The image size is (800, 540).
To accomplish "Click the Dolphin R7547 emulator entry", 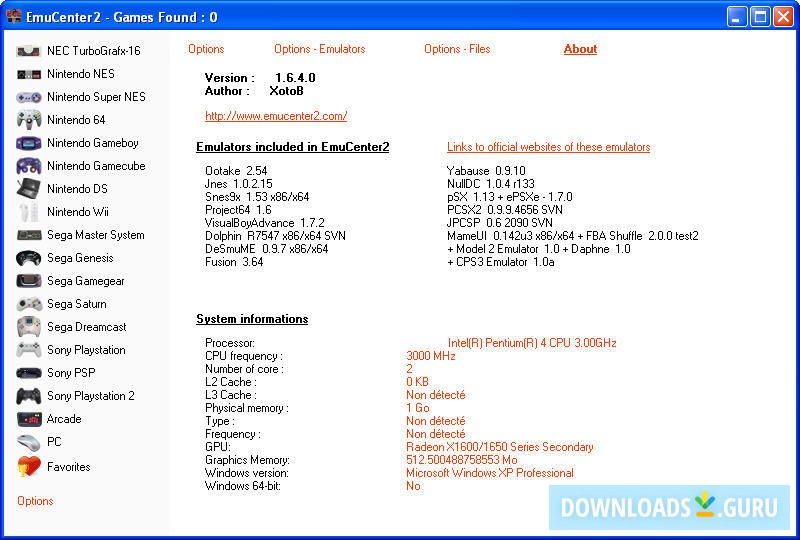I will (276, 236).
